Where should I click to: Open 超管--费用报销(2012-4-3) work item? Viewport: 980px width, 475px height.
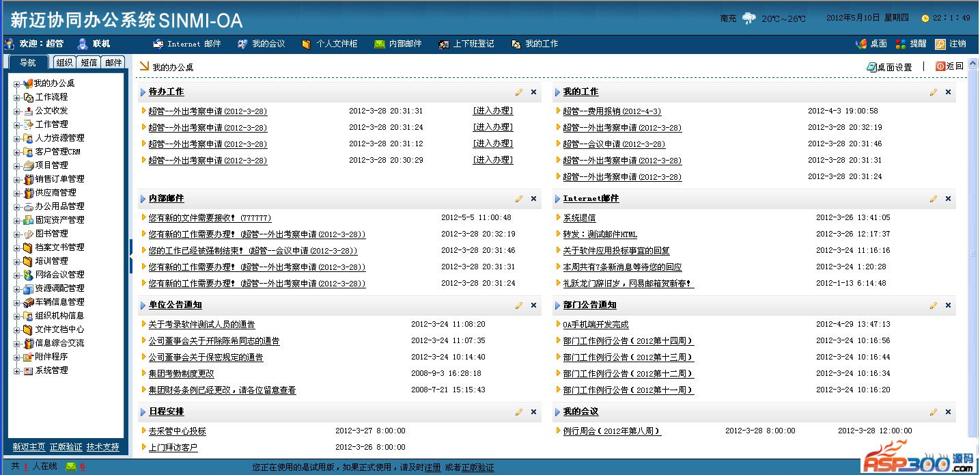click(612, 111)
